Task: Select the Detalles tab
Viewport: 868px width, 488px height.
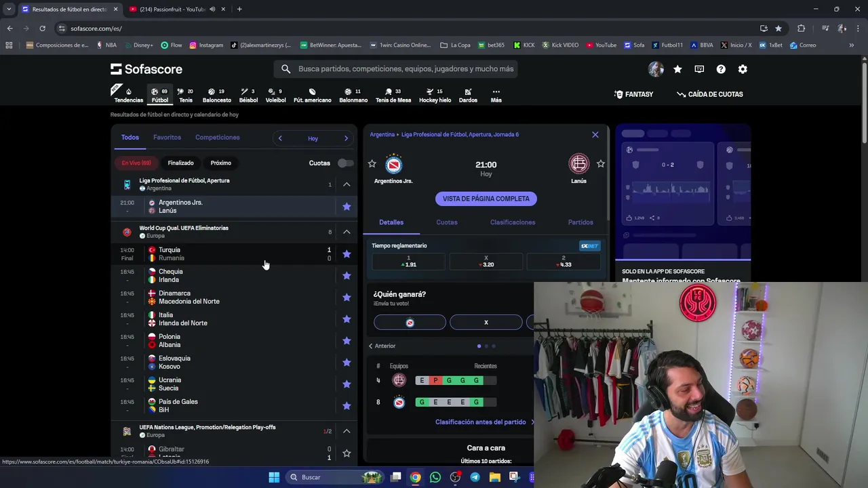Action: pos(391,222)
